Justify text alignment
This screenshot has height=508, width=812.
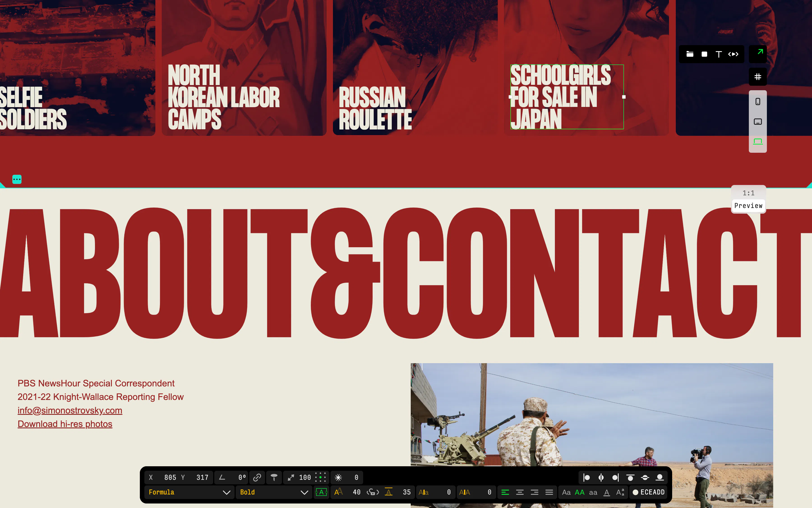pos(549,492)
